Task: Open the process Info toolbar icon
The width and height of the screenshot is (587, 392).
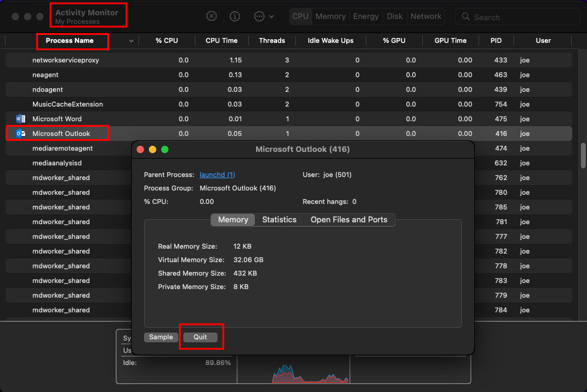Action: 235,16
